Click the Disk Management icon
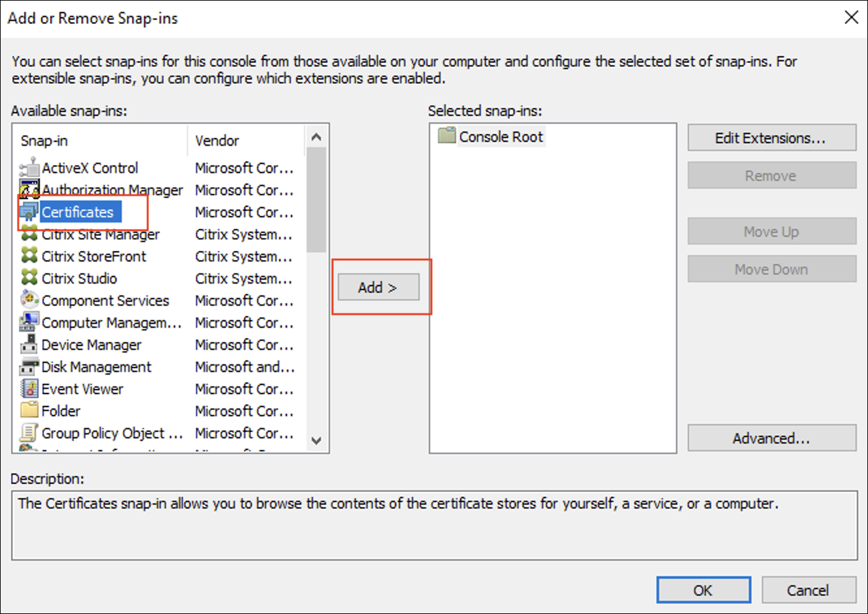Viewport: 868px width, 614px height. pyautogui.click(x=30, y=367)
